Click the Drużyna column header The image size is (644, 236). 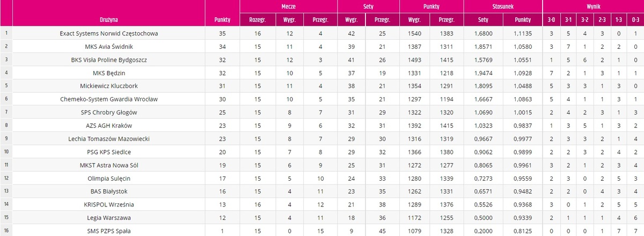click(x=109, y=20)
